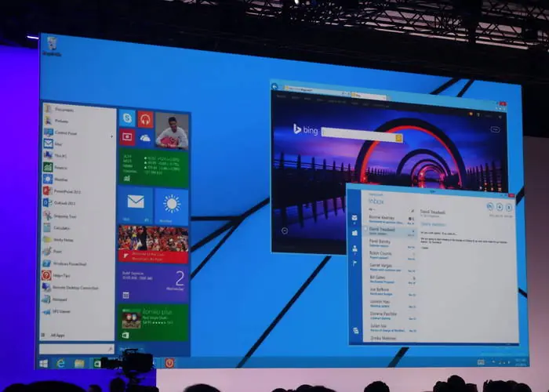
Task: Open This PC from Start menu
Action: (78, 156)
